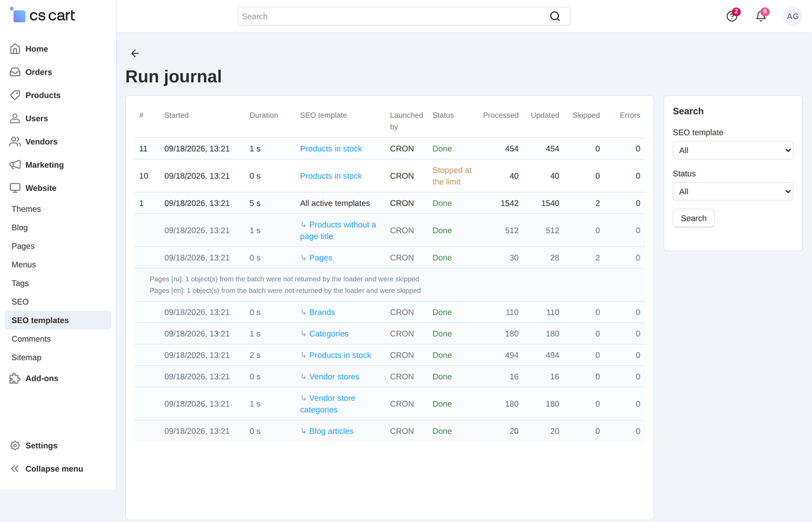Open the SEO template dropdown

click(x=733, y=150)
